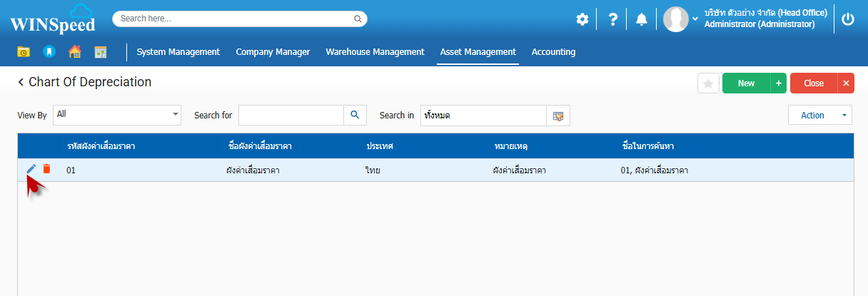
Task: Click the question mark help icon
Action: (612, 19)
